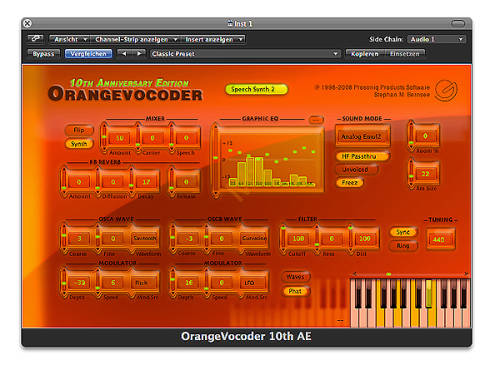Click the Graphic EQ level slider up arrow
Screen dimensions: 500x365
(215, 126)
